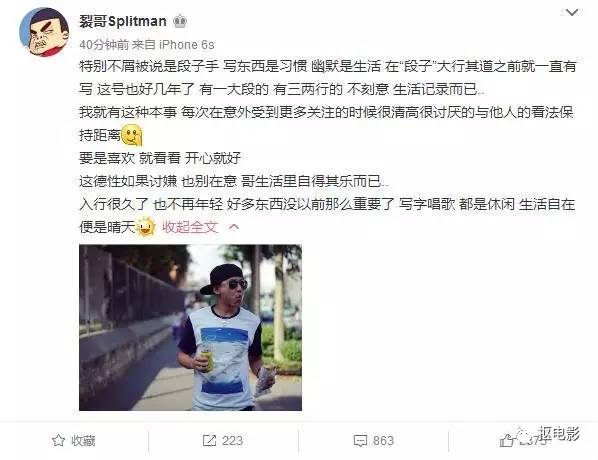Click the thumbs-up like icon
This screenshot has height=460, width=598.
tap(506, 441)
